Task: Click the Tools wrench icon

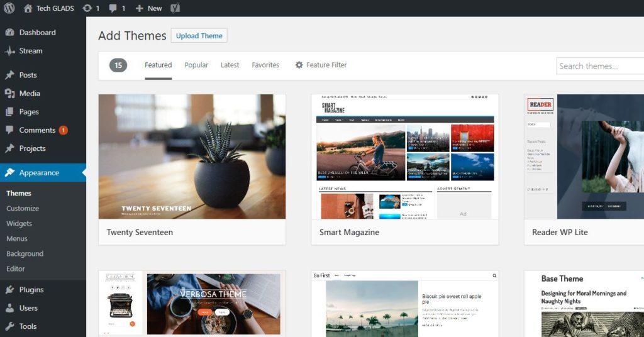Action: (x=10, y=327)
